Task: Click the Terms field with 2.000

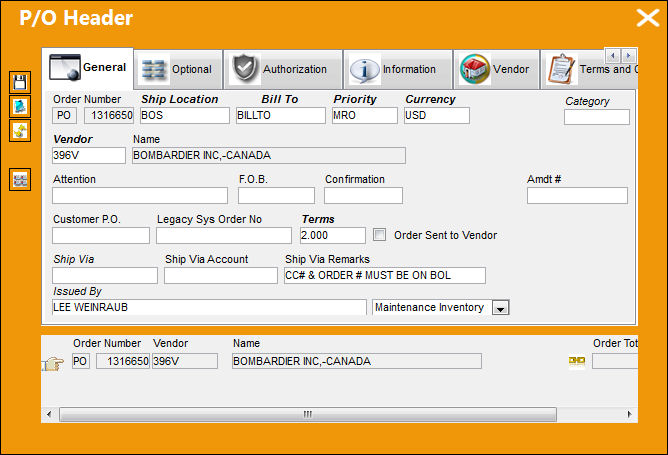Action: [x=332, y=236]
